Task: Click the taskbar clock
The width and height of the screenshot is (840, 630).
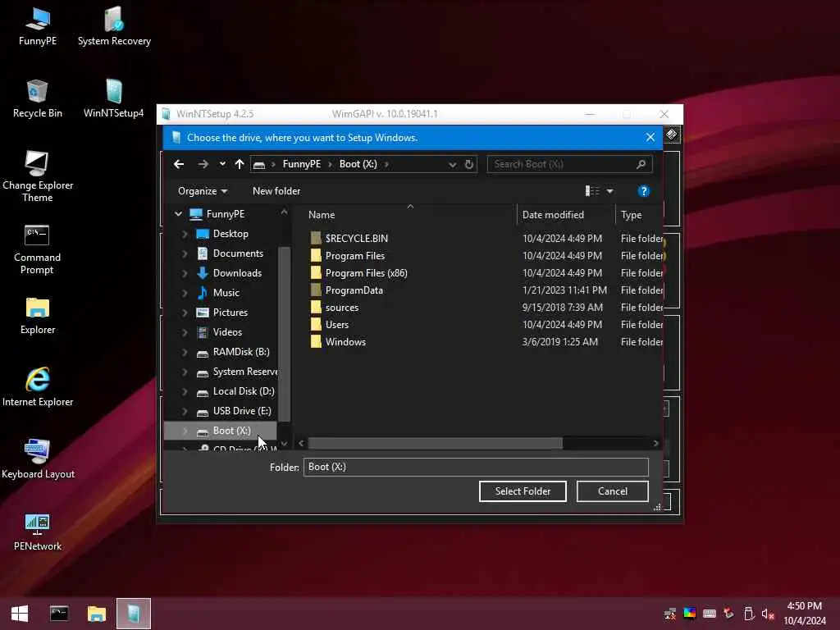Action: point(804,614)
